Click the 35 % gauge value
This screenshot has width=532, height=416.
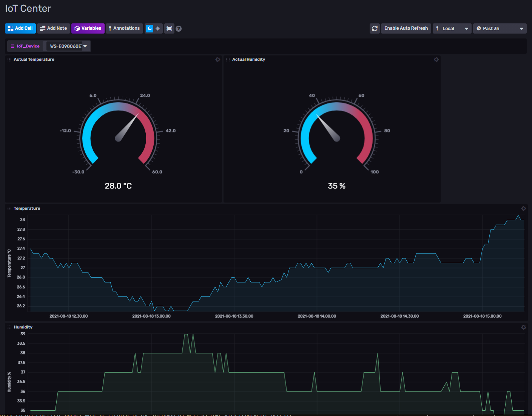336,186
